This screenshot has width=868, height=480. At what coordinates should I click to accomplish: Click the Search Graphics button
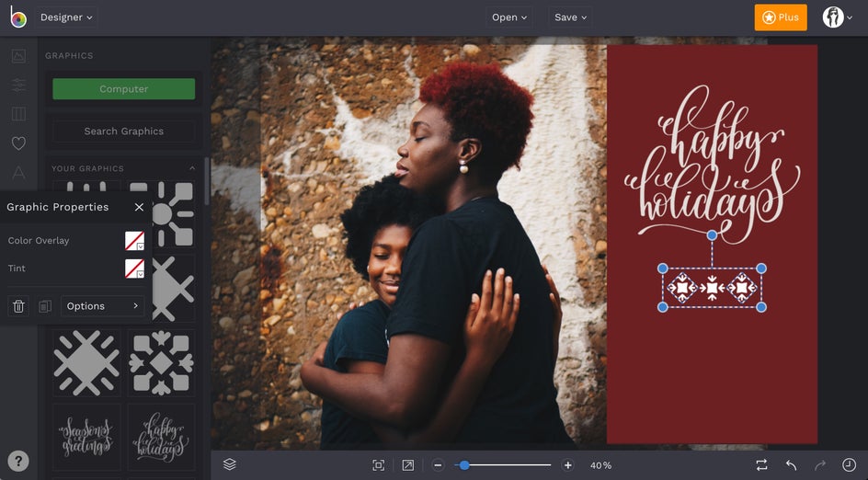click(x=124, y=131)
